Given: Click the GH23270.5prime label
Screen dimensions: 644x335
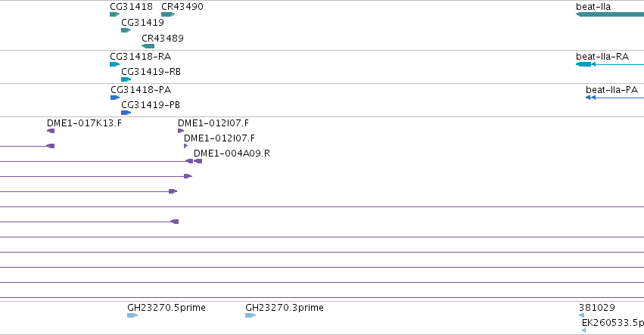Looking at the screenshot, I should click(166, 308).
